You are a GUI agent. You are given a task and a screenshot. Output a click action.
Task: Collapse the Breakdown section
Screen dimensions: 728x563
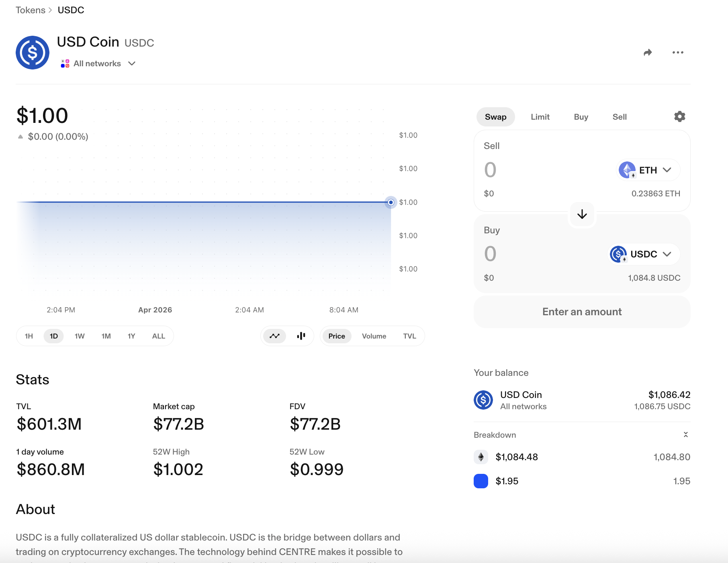point(686,435)
